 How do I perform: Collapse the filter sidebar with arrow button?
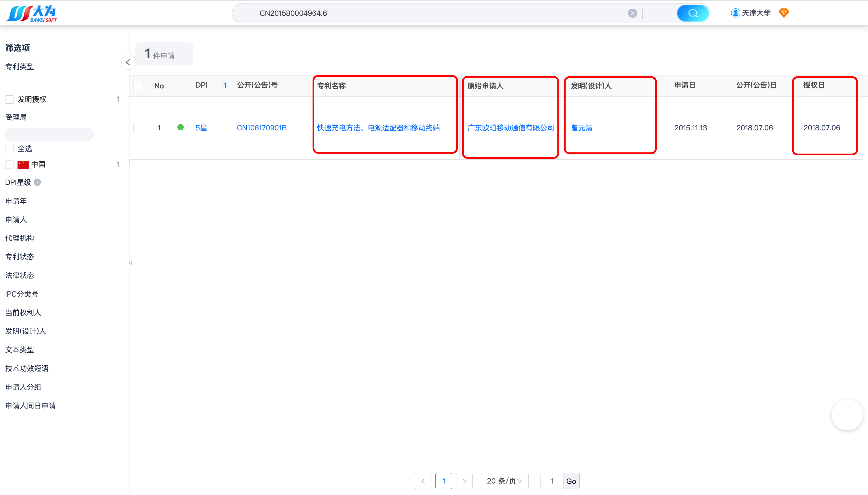click(128, 62)
